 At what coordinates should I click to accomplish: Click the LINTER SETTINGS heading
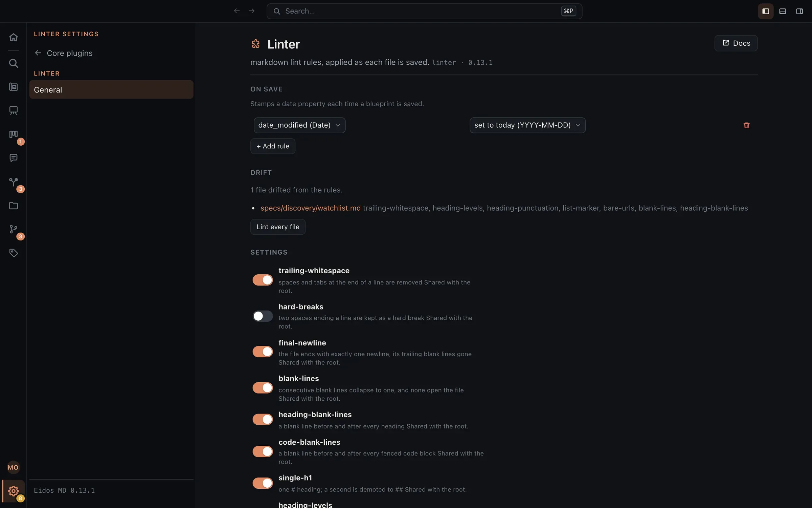(x=66, y=34)
